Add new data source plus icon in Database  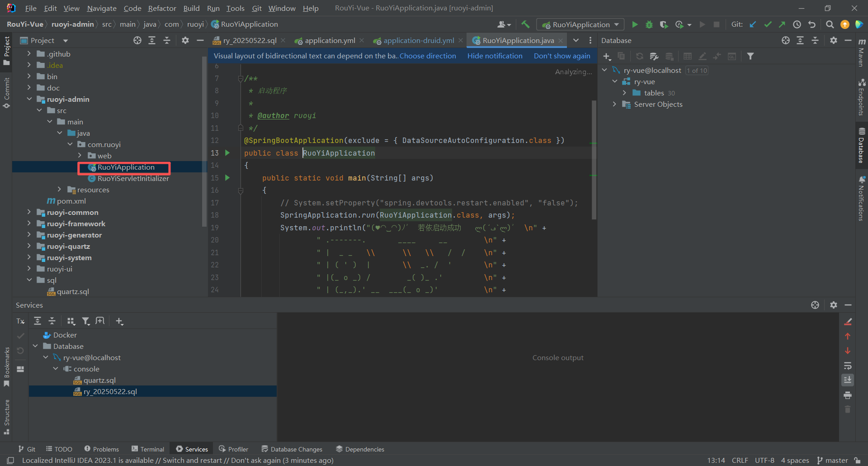tap(607, 56)
